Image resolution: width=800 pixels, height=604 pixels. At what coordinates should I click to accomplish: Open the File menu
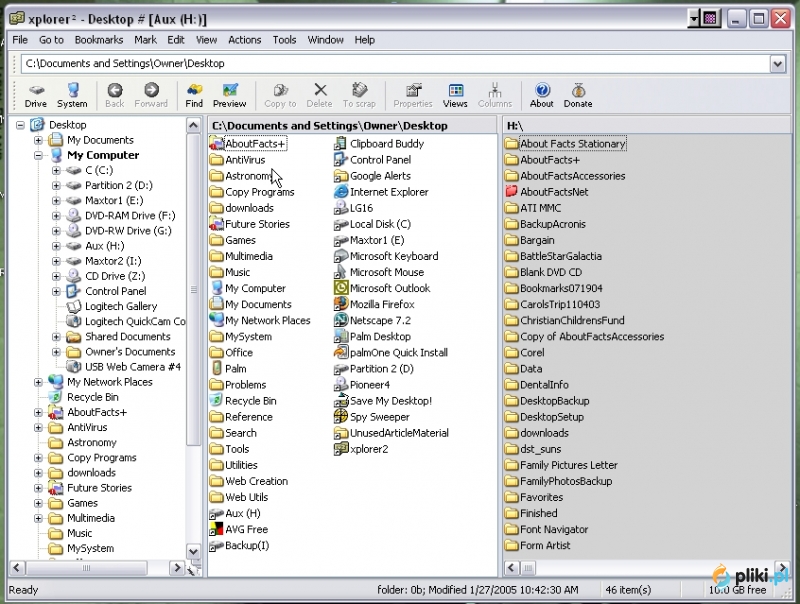click(20, 40)
